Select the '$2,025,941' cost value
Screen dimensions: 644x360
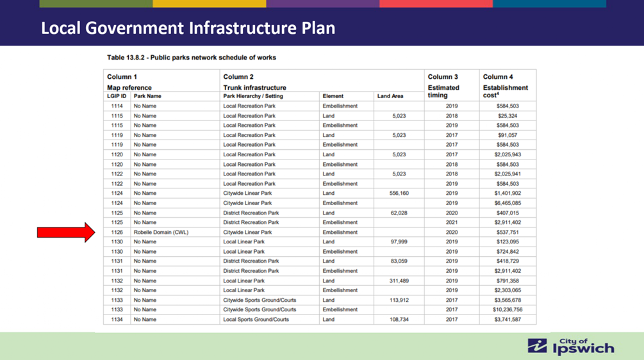pyautogui.click(x=508, y=174)
